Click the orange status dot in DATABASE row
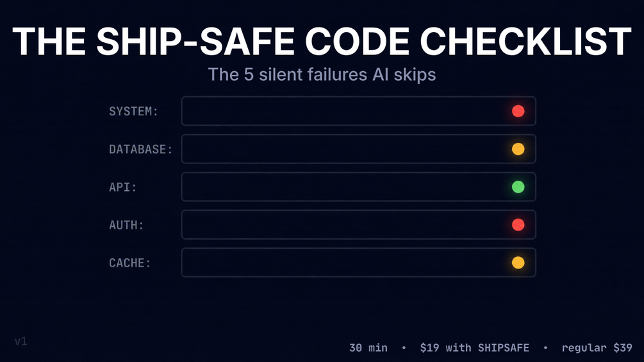Image resolution: width=644 pixels, height=362 pixels. (518, 149)
